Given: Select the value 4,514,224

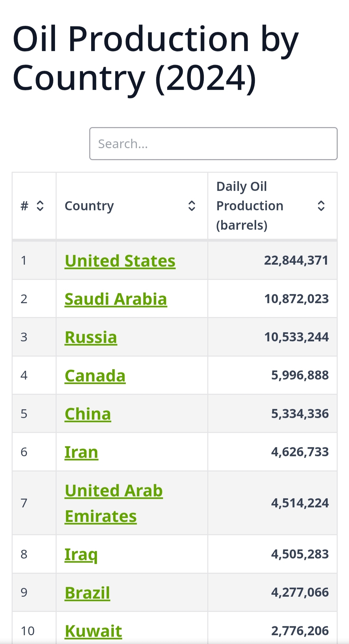Looking at the screenshot, I should (300, 503).
